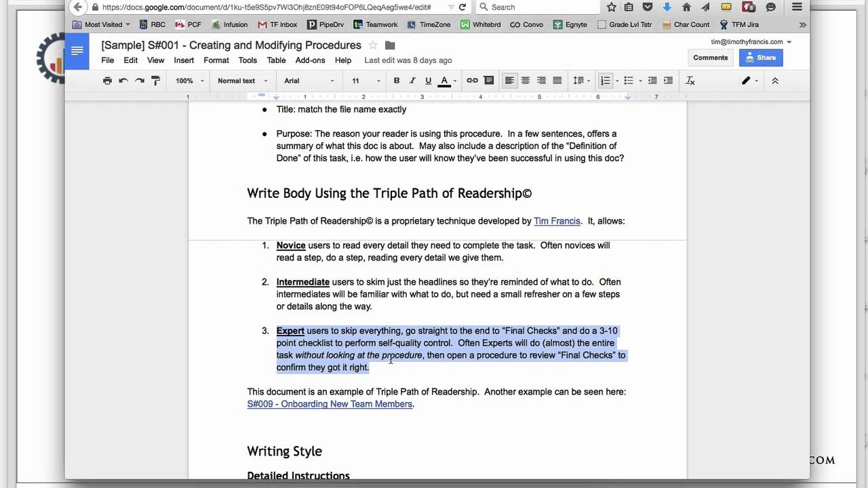
Task: Open the S#009 Onboarding New Team Members link
Action: pyautogui.click(x=330, y=404)
